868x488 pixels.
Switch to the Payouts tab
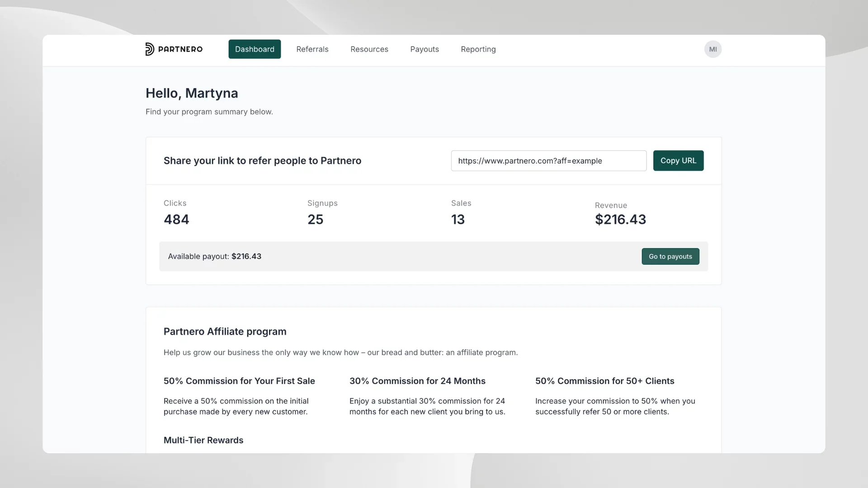coord(425,49)
